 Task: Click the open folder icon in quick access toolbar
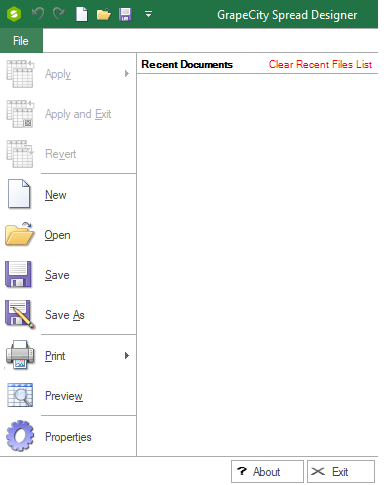tap(104, 14)
